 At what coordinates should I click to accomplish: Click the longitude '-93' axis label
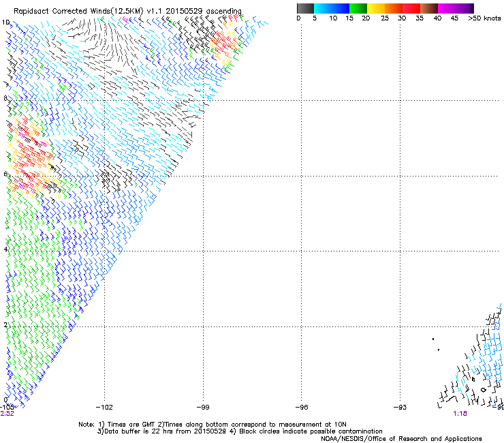(x=400, y=408)
